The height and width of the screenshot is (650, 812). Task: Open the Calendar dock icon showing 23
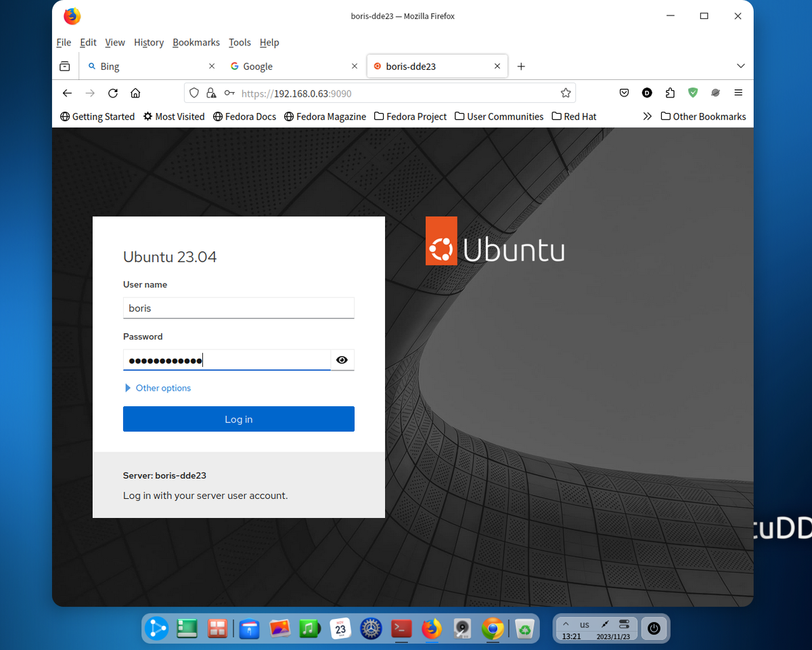(x=340, y=629)
